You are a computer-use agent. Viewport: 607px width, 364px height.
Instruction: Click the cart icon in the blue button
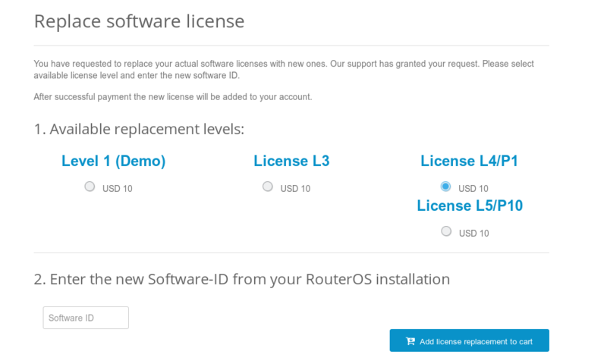coord(410,341)
